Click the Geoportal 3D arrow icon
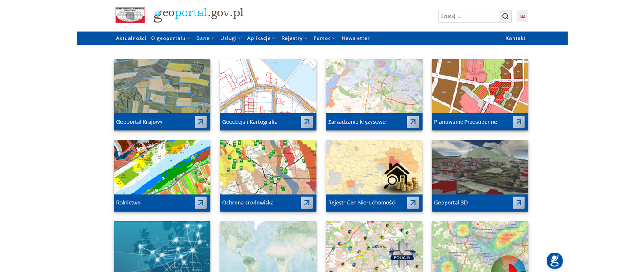Screen dimensions: 644x272 (518, 203)
